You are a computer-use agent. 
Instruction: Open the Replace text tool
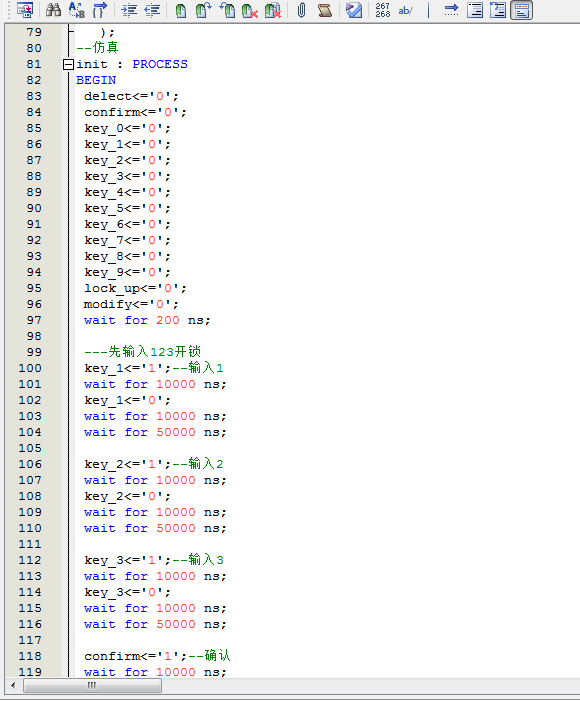coord(77,10)
